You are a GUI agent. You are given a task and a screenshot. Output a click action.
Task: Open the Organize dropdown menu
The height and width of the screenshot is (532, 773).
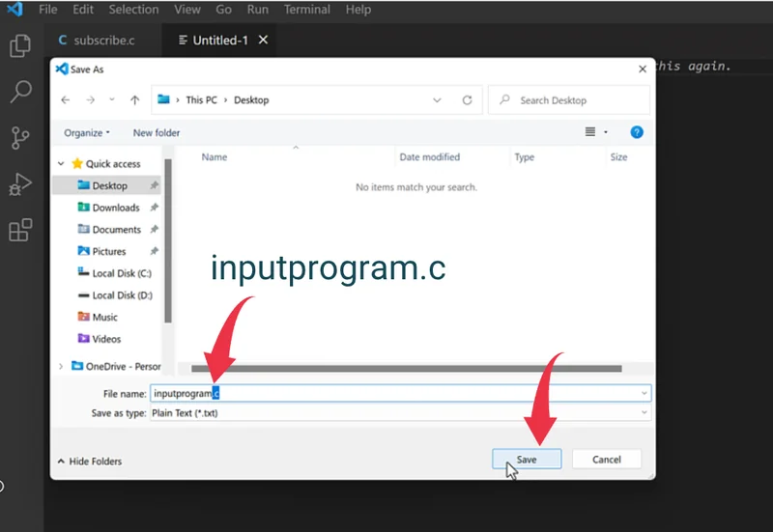(87, 132)
